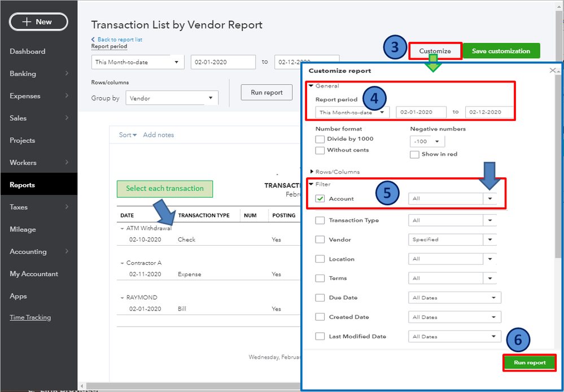Open the Time Tracking link
The width and height of the screenshot is (564, 392).
30,317
